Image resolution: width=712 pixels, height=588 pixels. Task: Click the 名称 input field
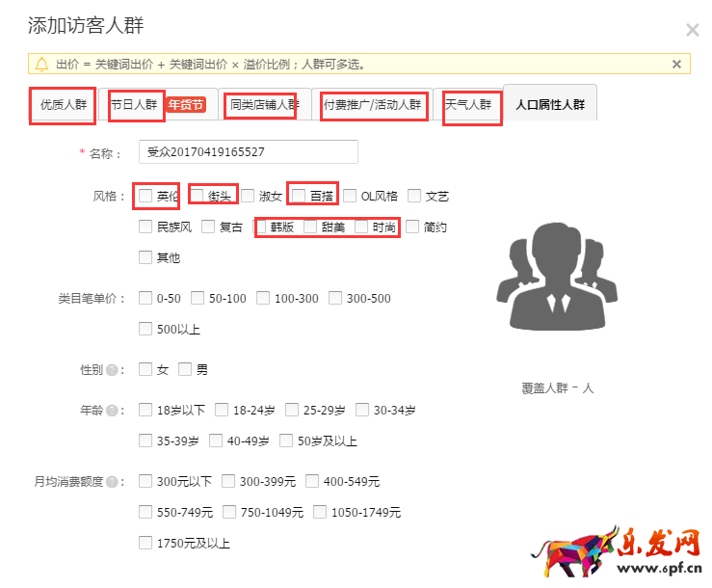(x=249, y=151)
